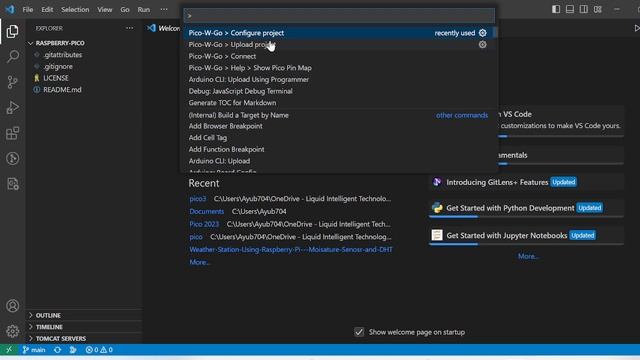This screenshot has width=640, height=360.
Task: Click the VS Code logo in title bar
Action: pos(10,9)
